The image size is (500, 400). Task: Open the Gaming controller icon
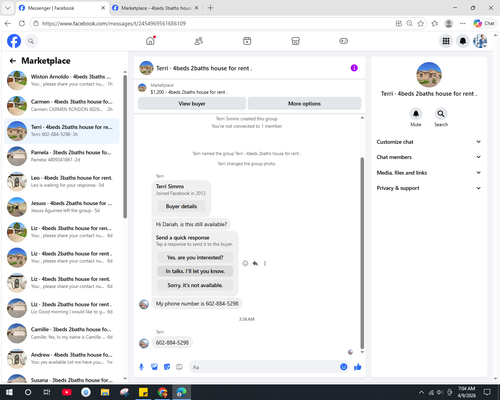coord(344,41)
